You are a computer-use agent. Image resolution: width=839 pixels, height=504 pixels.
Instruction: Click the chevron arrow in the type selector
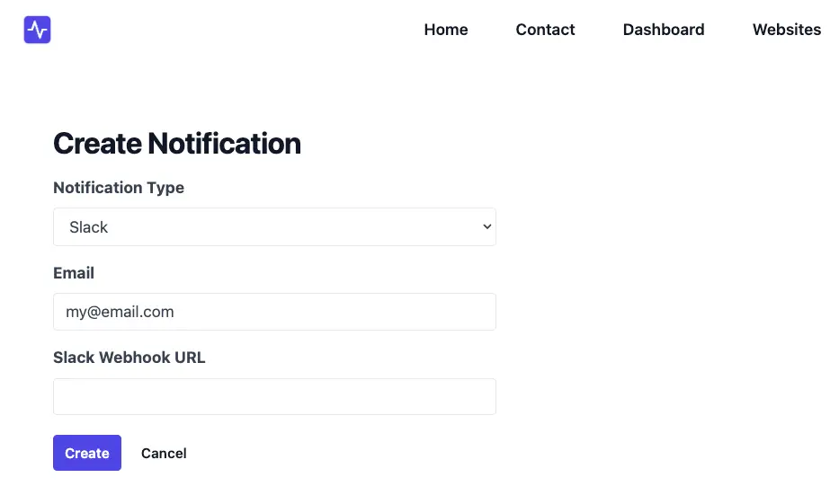tap(486, 227)
